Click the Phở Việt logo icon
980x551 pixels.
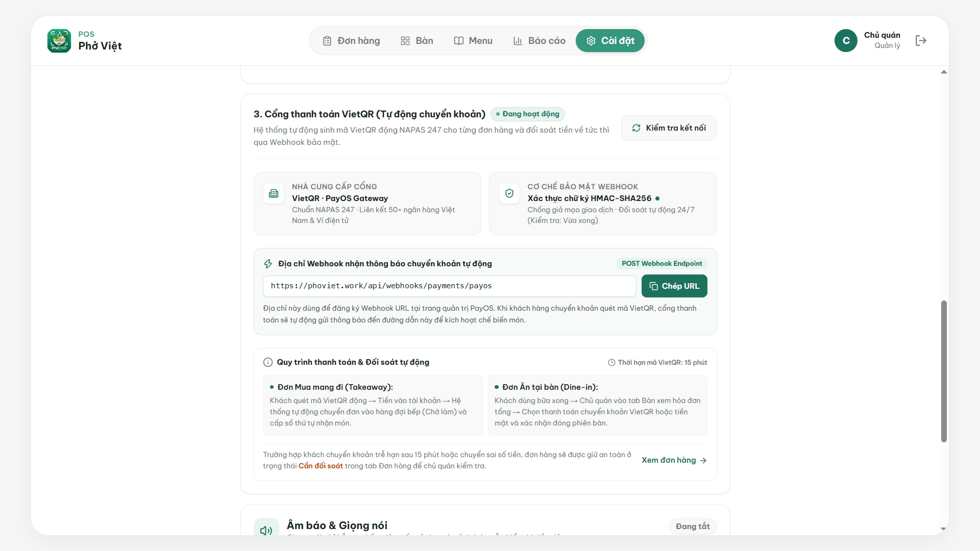tap(59, 41)
